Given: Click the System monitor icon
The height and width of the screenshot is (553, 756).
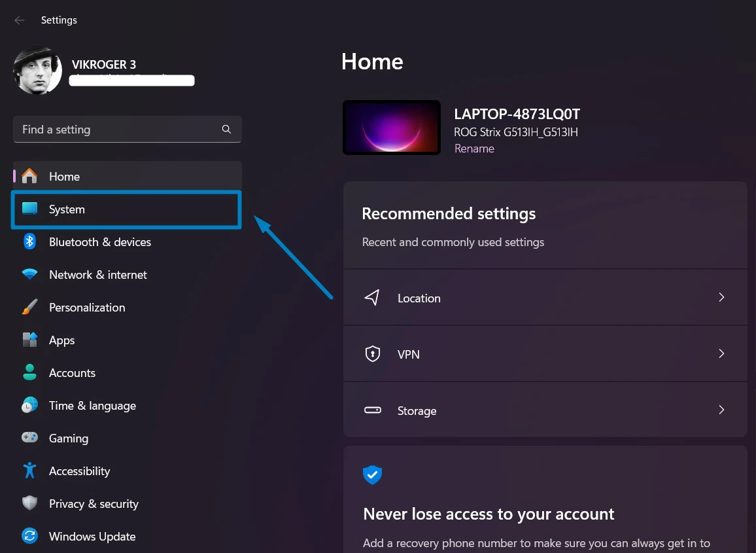Looking at the screenshot, I should (x=29, y=209).
